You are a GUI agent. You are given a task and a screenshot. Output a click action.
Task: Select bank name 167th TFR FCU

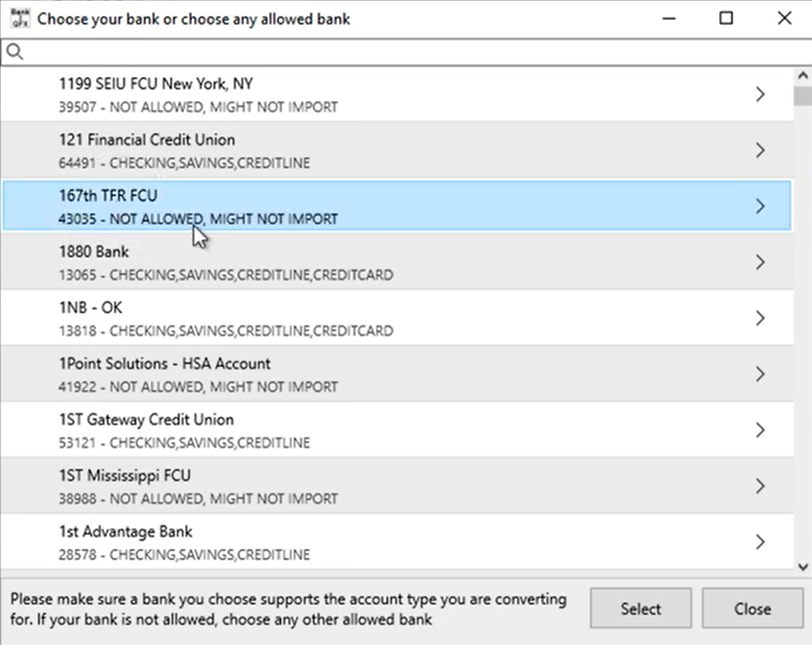(108, 196)
